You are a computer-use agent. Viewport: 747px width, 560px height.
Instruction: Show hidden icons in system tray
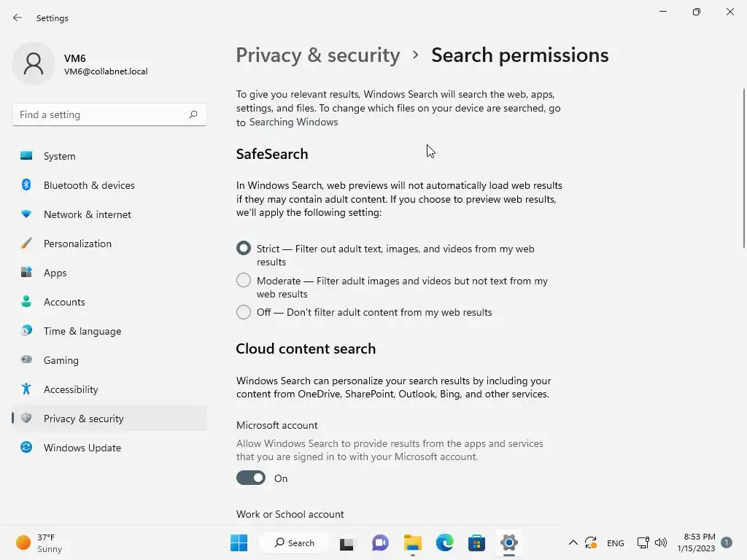[x=573, y=542]
